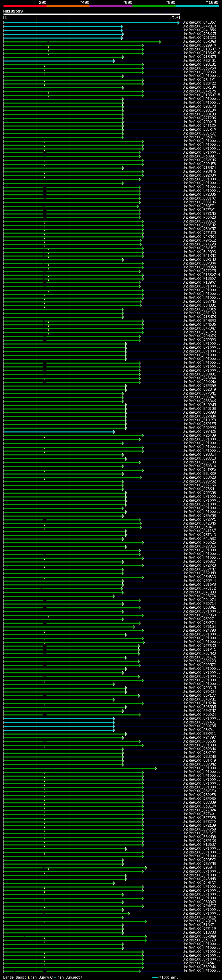Open UniRef100_Q9DEU1 entry
The image size is (222, 980).
coord(199,64)
